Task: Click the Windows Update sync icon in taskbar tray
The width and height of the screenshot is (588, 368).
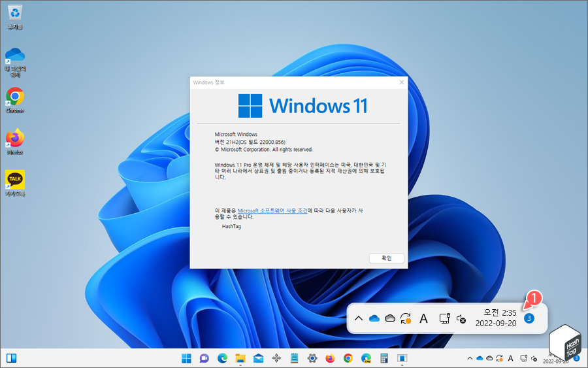Action: pos(499,358)
